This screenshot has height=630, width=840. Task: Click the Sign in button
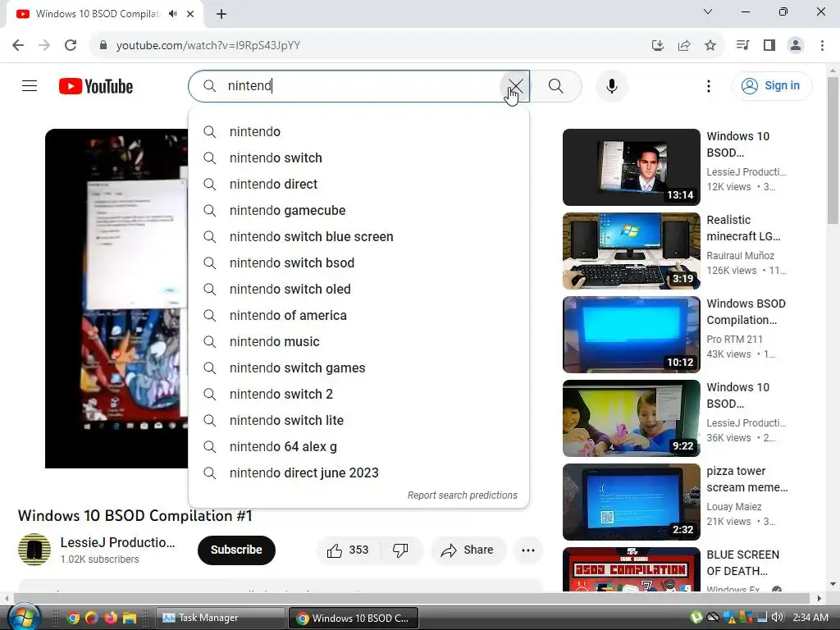tap(771, 85)
